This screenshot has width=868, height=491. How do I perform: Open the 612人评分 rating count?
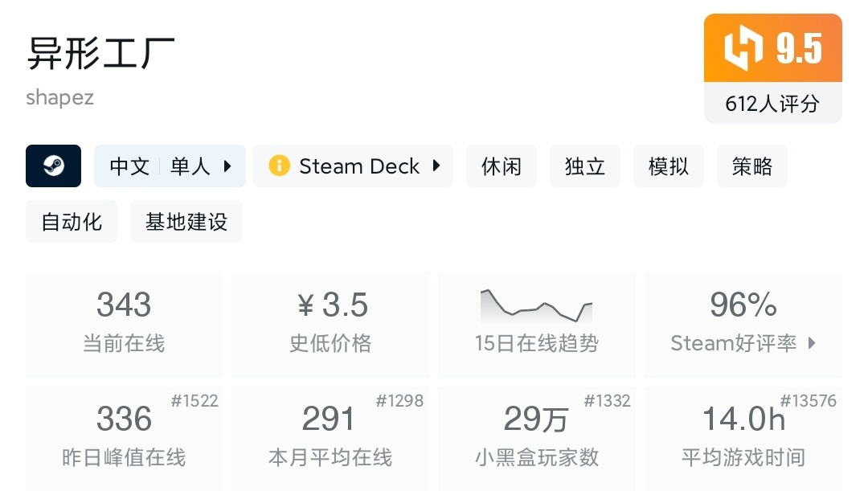coord(773,104)
